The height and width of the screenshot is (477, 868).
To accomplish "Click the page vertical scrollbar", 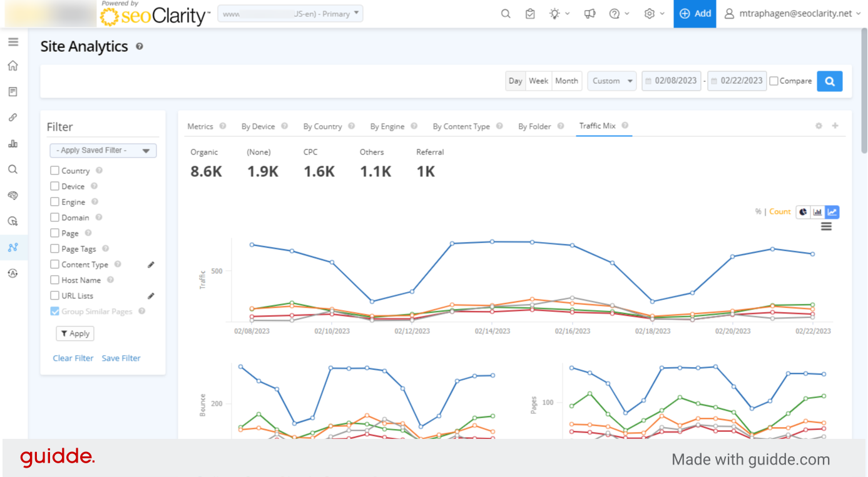I will 864,94.
